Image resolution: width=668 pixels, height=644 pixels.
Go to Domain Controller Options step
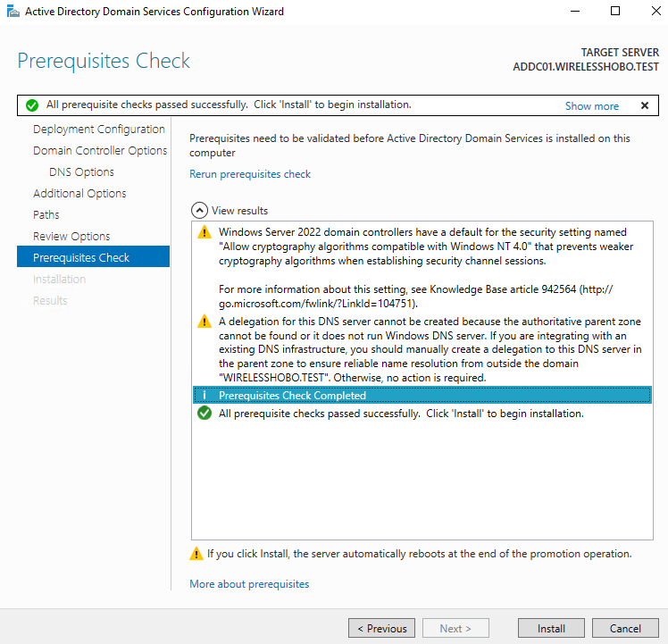(x=100, y=151)
